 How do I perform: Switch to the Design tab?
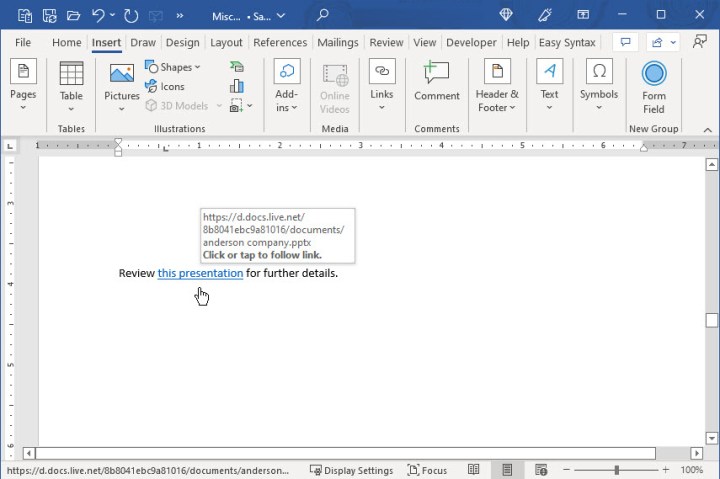click(182, 43)
